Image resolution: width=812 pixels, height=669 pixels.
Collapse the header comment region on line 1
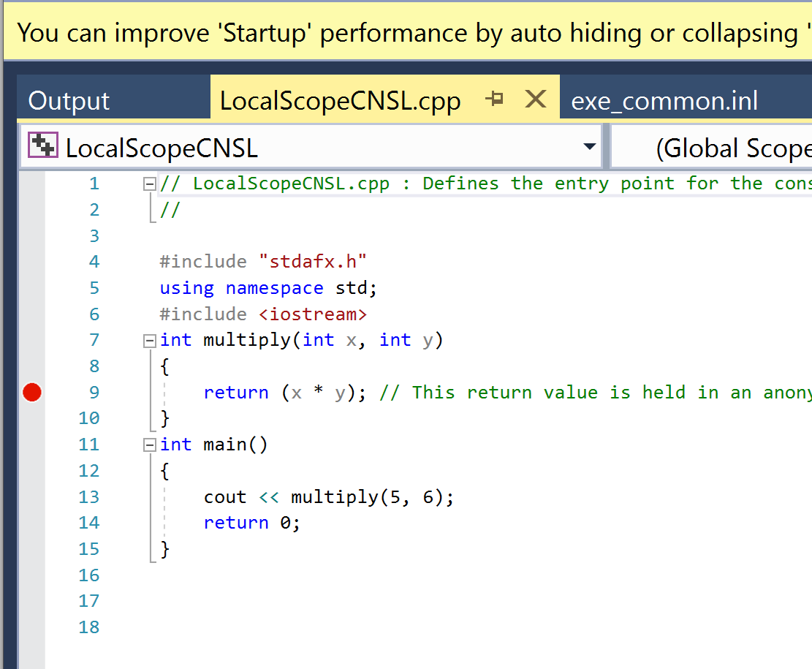(x=148, y=183)
